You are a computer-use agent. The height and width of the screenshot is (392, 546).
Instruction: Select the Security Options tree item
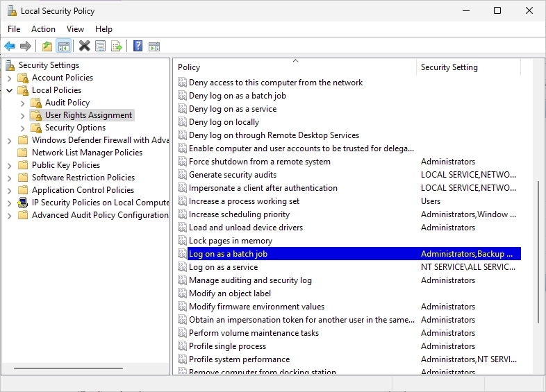tap(75, 128)
